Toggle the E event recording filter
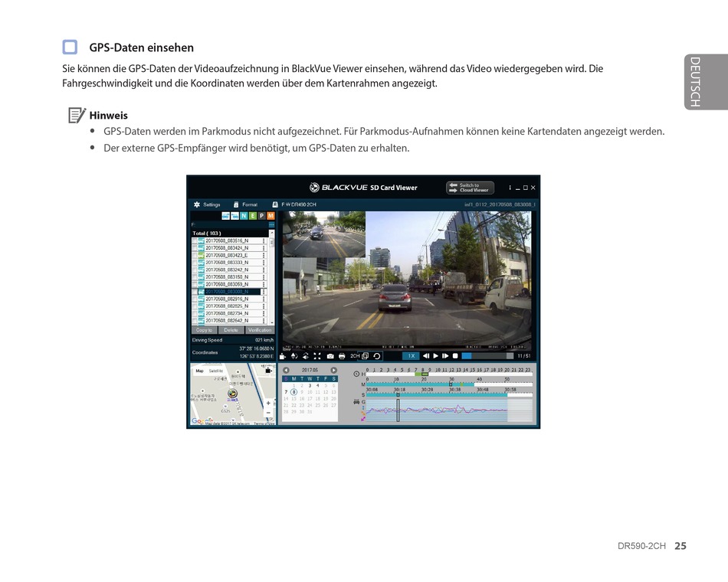This screenshot has height=582, width=728. [253, 216]
